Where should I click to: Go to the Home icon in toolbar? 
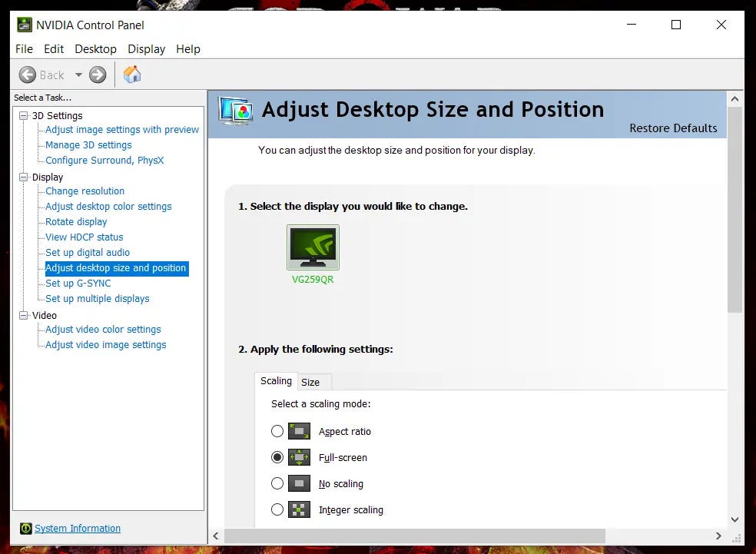point(132,75)
